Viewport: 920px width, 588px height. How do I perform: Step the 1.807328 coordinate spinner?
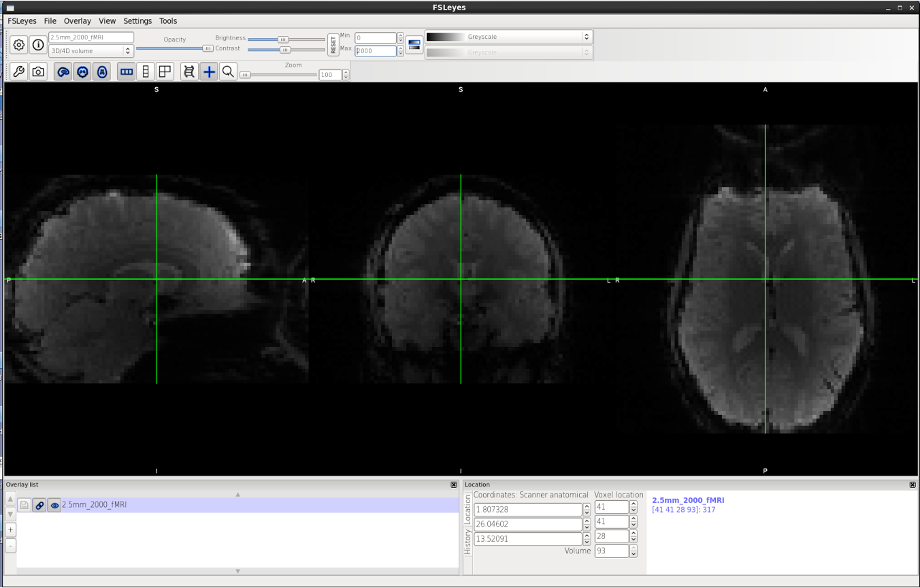(587, 509)
